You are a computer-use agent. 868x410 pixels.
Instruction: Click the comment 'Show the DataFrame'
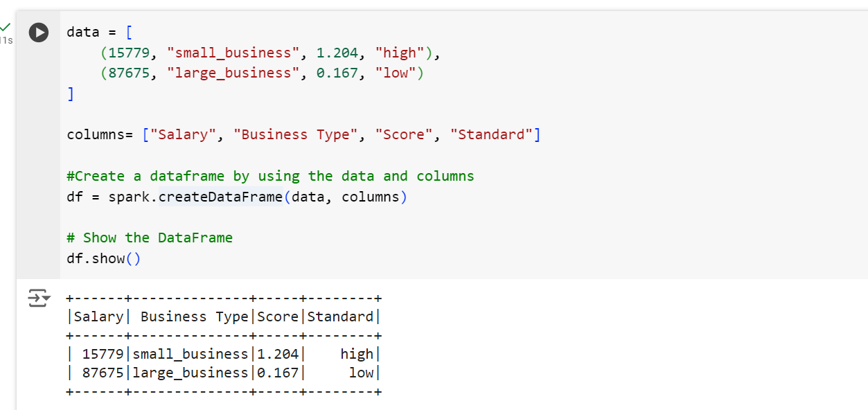pyautogui.click(x=150, y=238)
